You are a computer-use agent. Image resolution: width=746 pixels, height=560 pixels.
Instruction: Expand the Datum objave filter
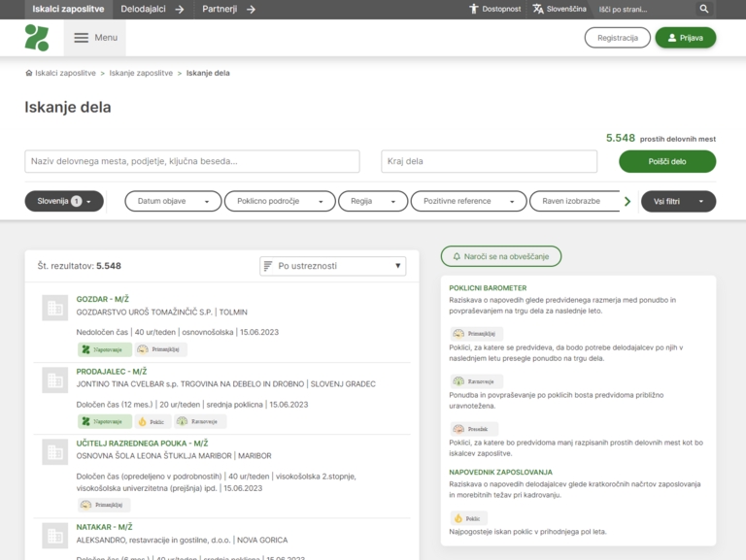click(173, 201)
